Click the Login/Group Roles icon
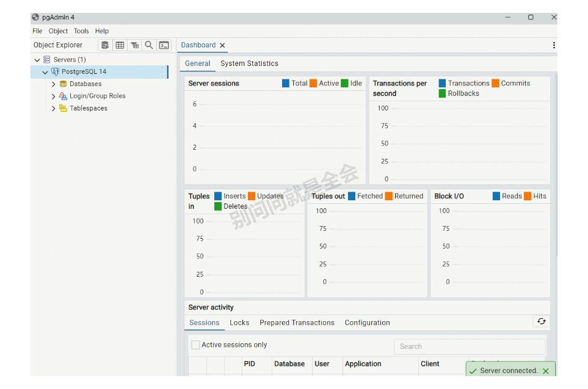The image size is (588, 389). pos(63,96)
